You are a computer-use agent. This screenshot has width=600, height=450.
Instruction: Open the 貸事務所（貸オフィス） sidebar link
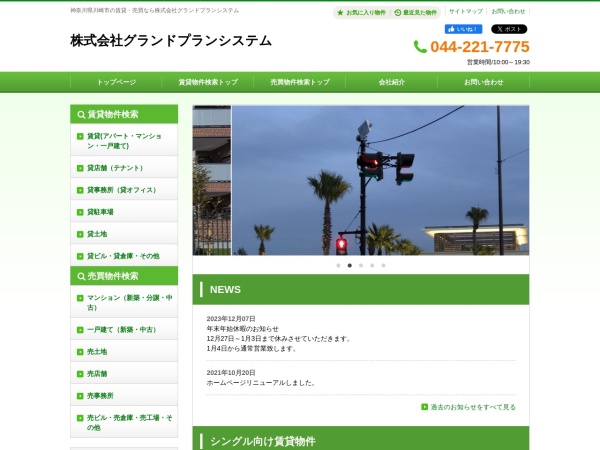[x=124, y=190]
